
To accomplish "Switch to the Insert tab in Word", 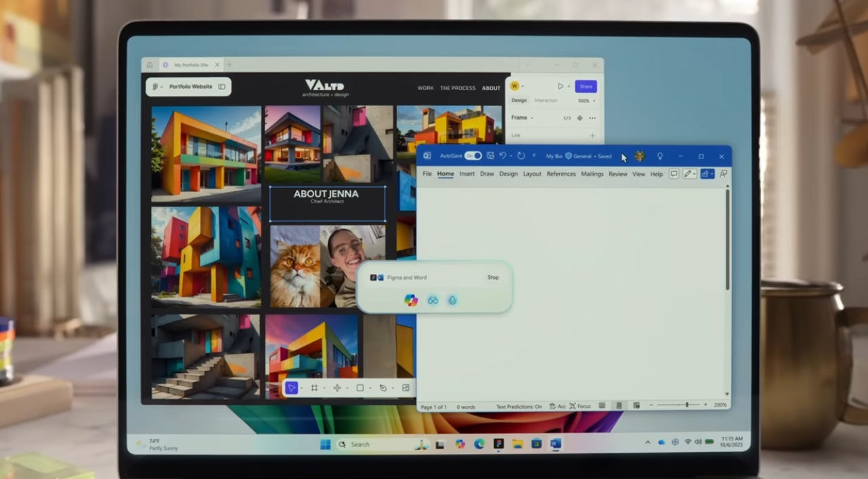I will tap(467, 174).
